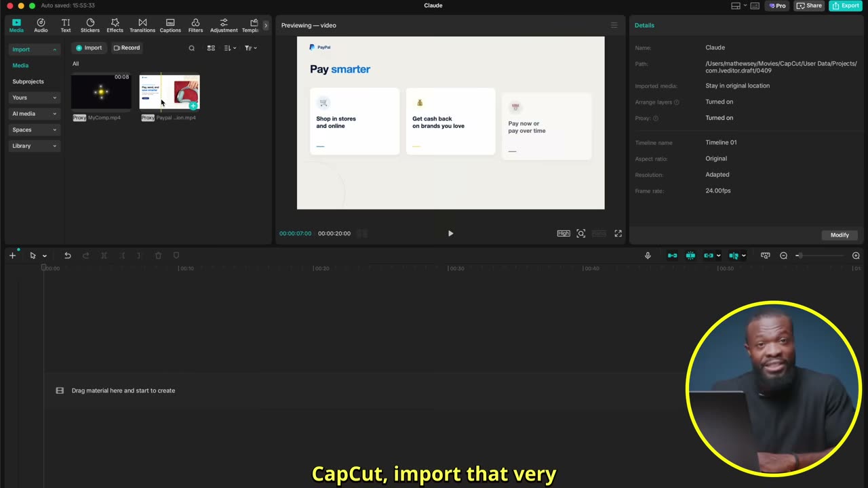Expand the Yours section
Viewport: 868px width, 488px height.
coord(34,98)
